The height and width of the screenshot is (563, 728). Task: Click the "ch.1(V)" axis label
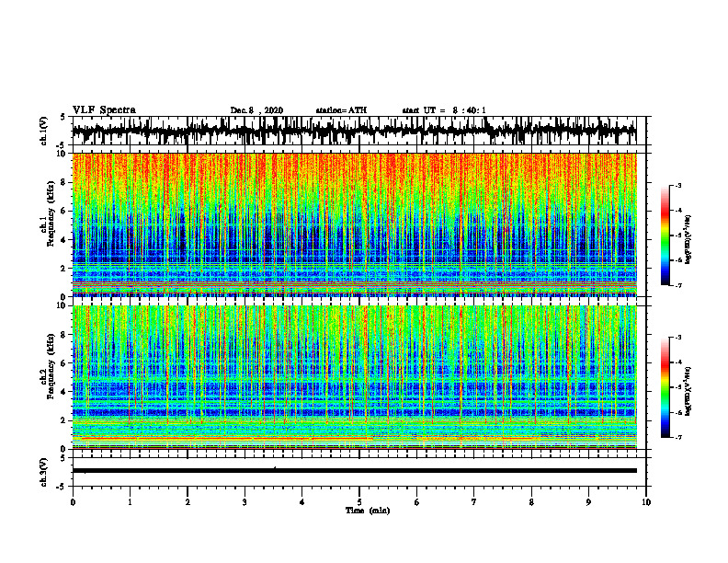pos(43,131)
